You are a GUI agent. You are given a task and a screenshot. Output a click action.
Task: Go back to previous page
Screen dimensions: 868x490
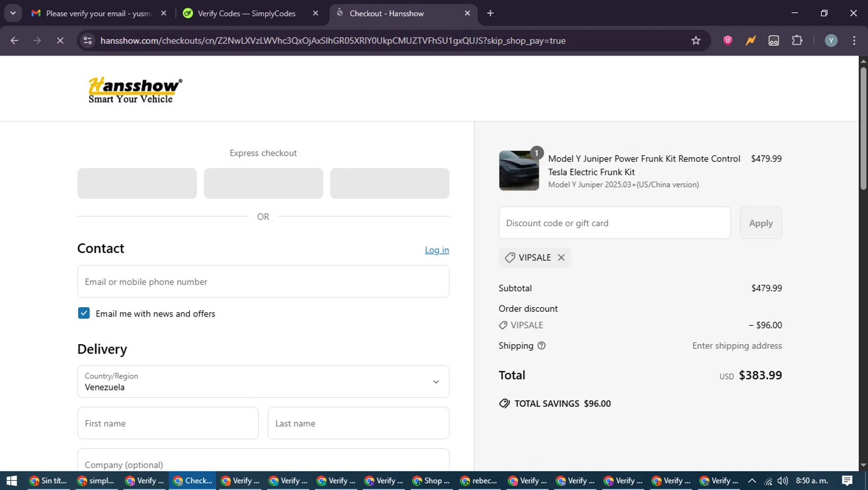click(x=14, y=40)
